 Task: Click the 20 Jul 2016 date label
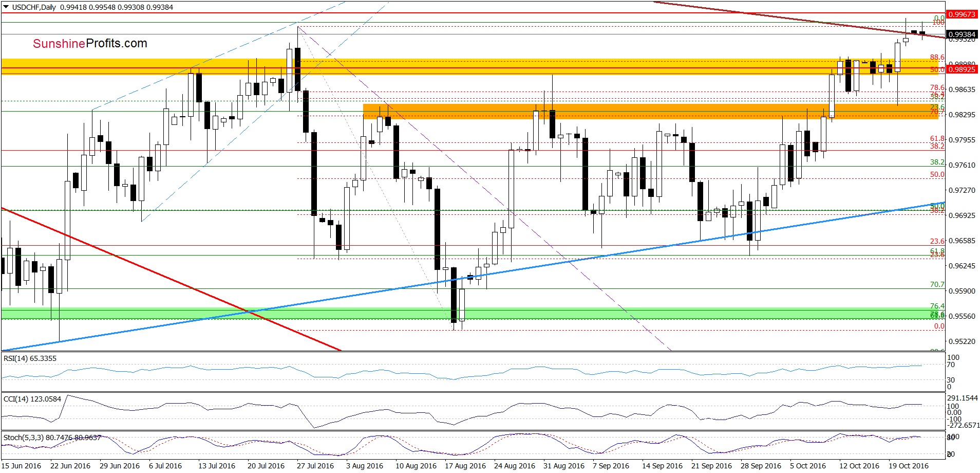tap(266, 466)
